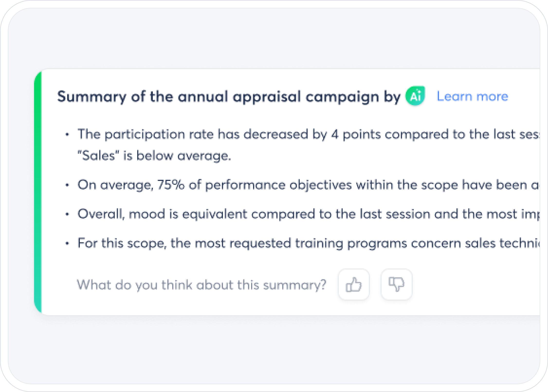Click the bullet dot before 'For this scope'
Viewport: 548px width, 392px height.
point(67,243)
